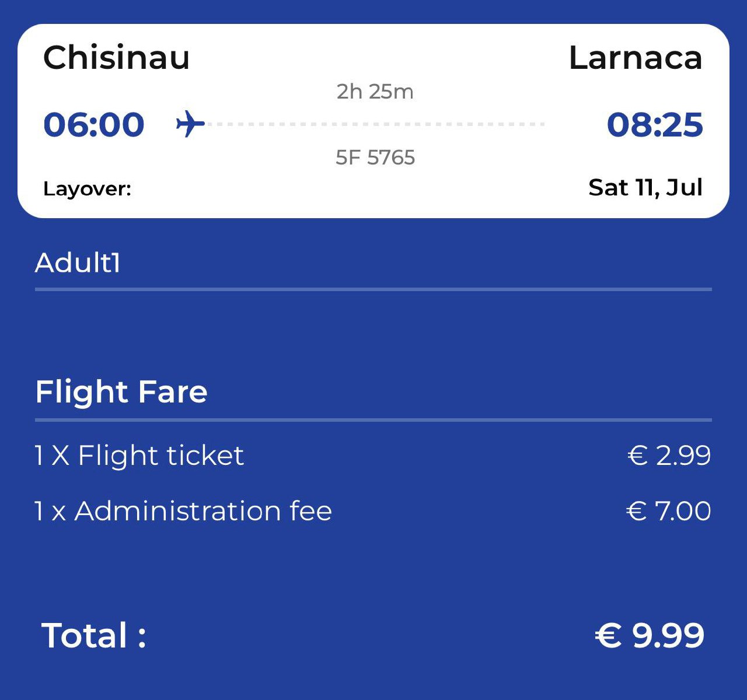Tap the Total label
This screenshot has width=747, height=700.
tap(93, 635)
